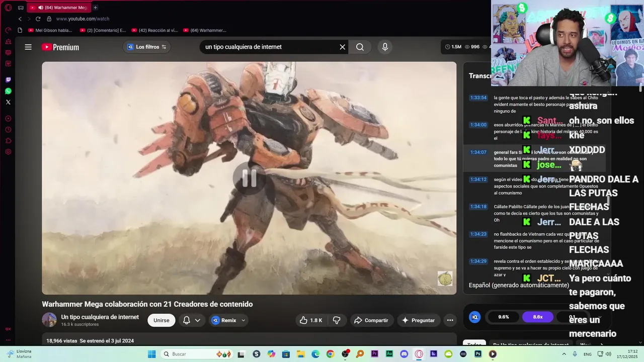644x362 pixels.
Task: Click the IQ badge beside 9.6%
Action: tap(474, 317)
